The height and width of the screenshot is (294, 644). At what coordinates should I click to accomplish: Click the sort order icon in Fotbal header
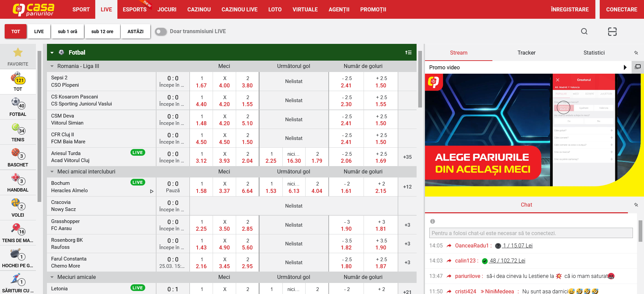click(x=408, y=53)
